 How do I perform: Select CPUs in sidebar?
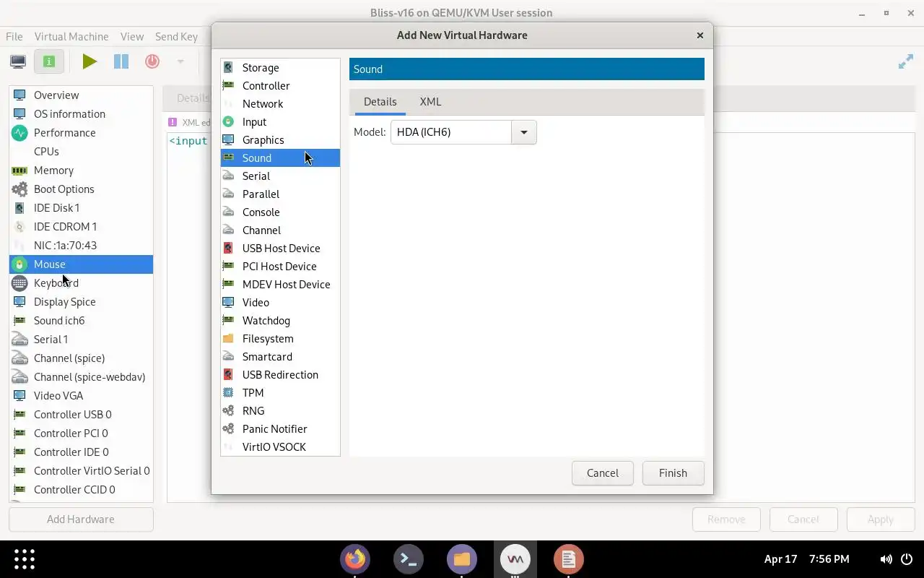[x=81, y=151]
